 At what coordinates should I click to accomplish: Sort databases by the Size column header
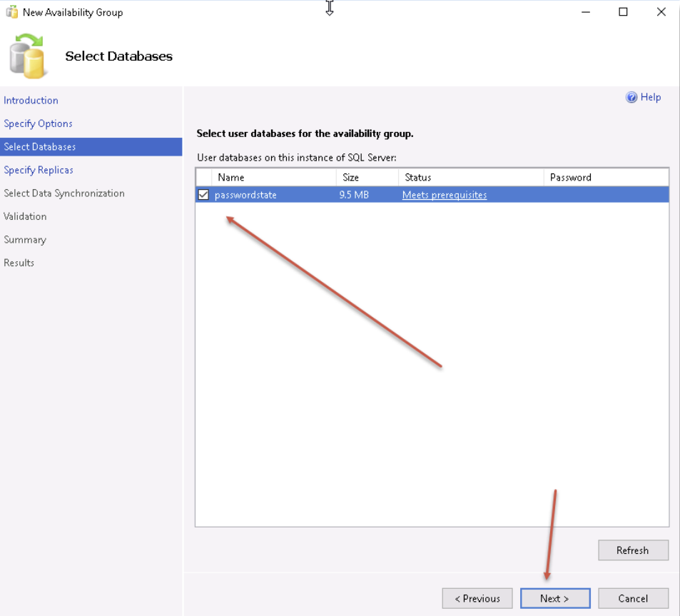coord(367,178)
